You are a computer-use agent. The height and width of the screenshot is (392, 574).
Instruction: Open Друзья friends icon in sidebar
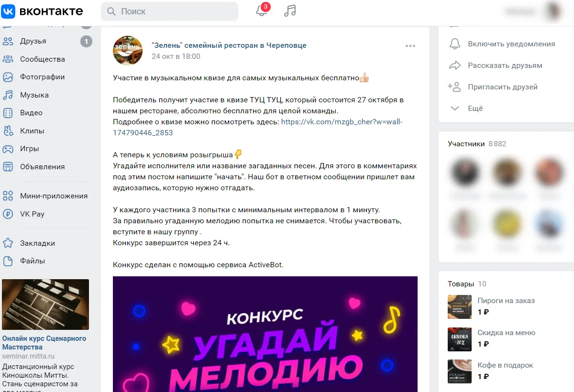click(x=8, y=42)
